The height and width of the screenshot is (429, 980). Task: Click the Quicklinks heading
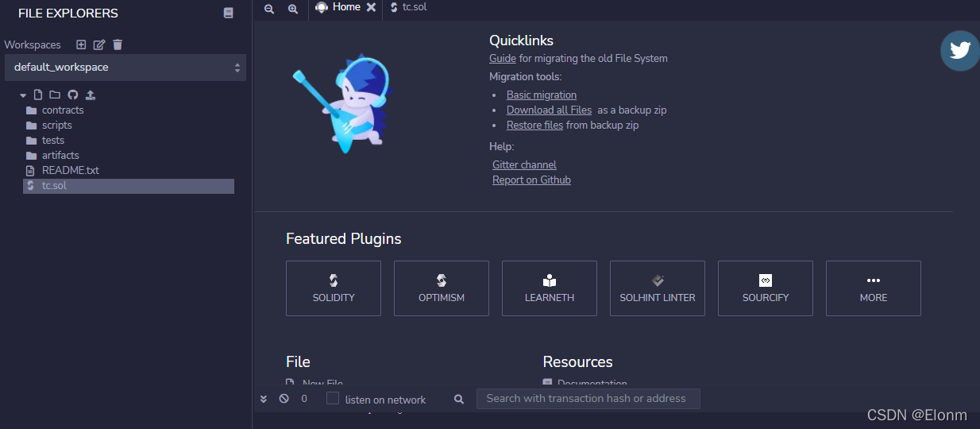522,41
